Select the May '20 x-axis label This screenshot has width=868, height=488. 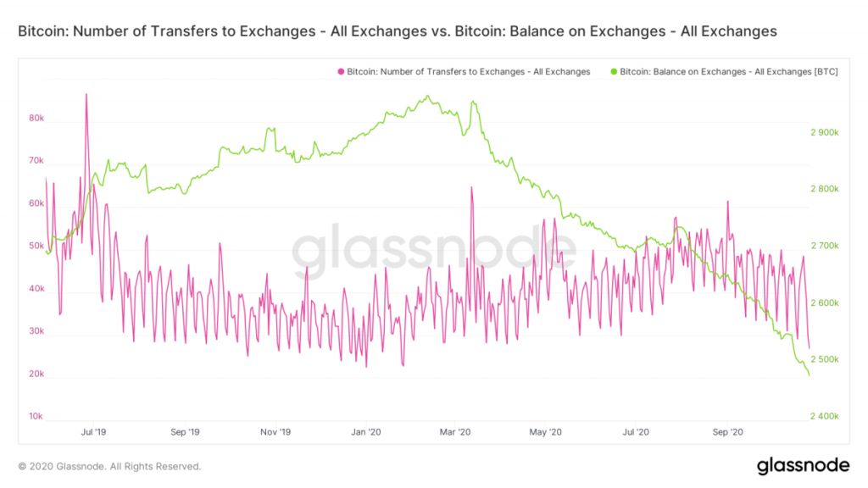(x=546, y=432)
